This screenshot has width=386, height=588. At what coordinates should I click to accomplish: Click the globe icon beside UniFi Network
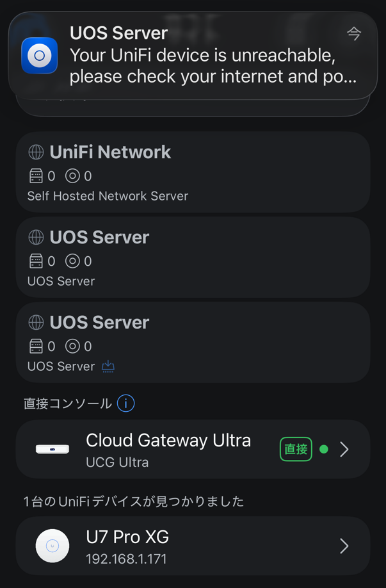[x=36, y=152]
